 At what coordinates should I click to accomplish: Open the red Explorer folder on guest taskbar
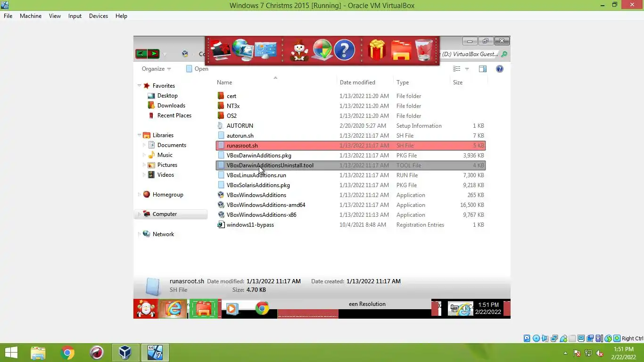tap(204, 309)
